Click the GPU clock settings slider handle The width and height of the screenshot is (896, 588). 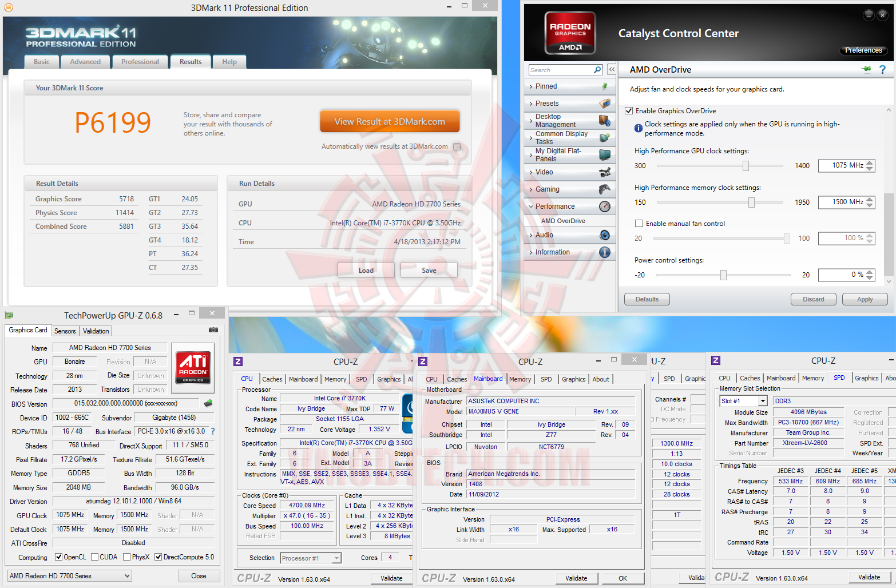point(746,166)
